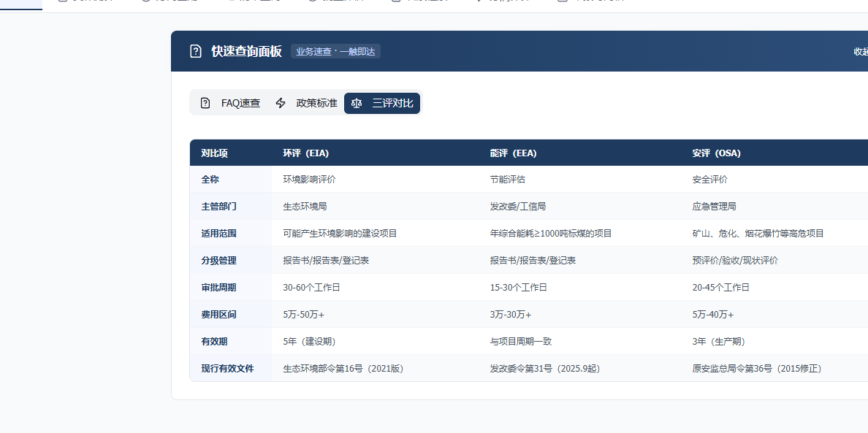The image size is (868, 433).
Task: Click the 生态环境局 cell
Action: coord(305,206)
